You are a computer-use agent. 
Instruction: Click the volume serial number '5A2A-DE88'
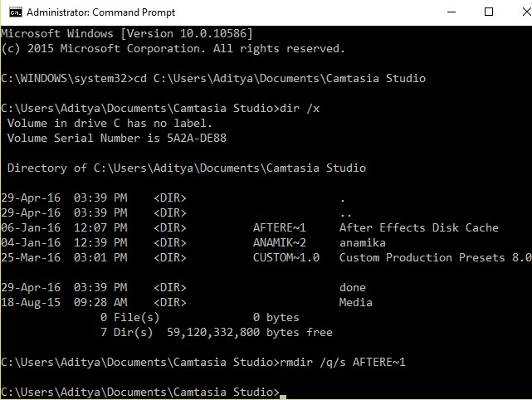pyautogui.click(x=197, y=139)
